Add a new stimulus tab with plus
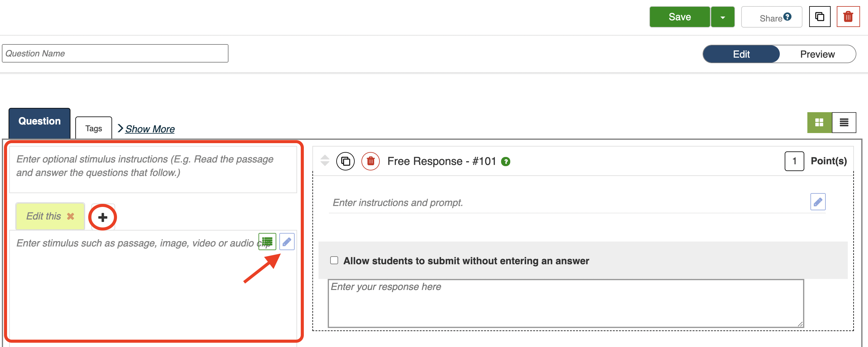 (103, 217)
